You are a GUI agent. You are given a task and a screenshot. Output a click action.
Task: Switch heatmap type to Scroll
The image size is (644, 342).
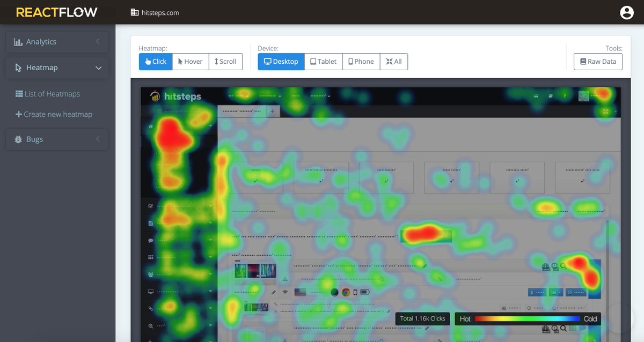pyautogui.click(x=225, y=62)
